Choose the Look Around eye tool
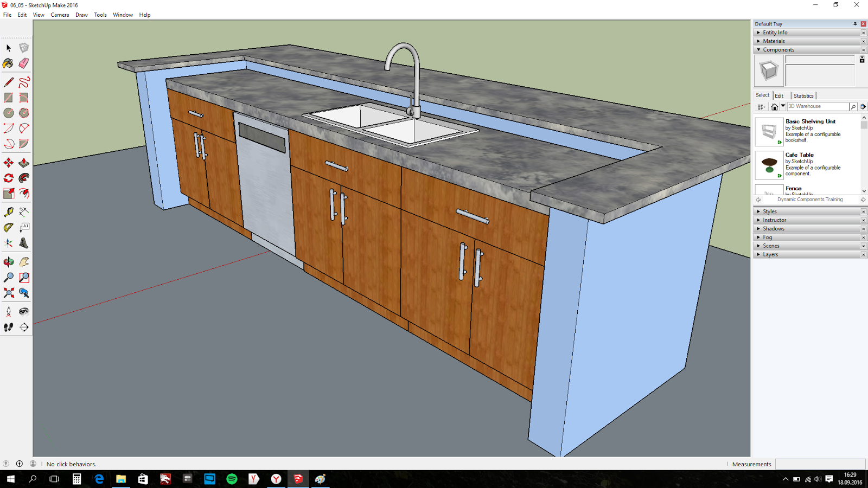 click(x=24, y=312)
